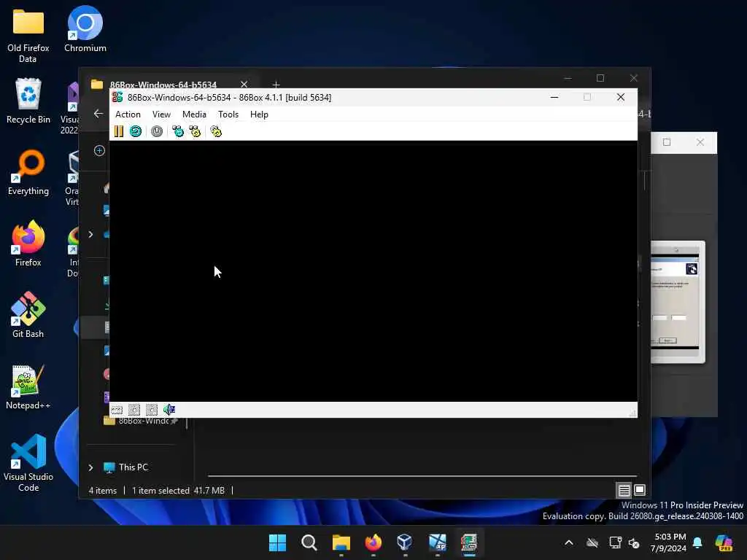Expand This PC in Explorer sidebar
747x560 pixels.
(90, 467)
